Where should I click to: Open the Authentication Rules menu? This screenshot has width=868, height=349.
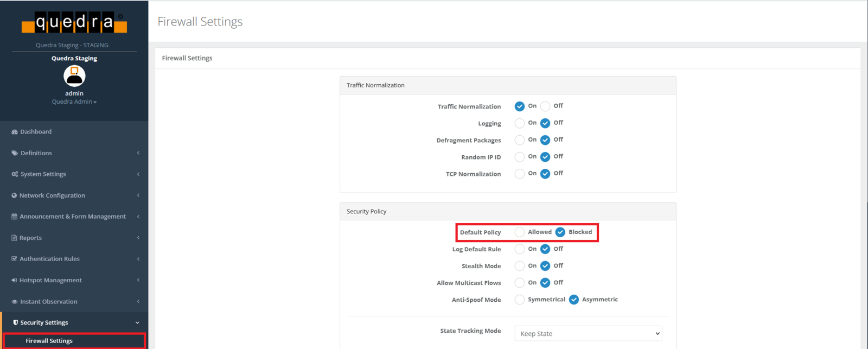[49, 259]
